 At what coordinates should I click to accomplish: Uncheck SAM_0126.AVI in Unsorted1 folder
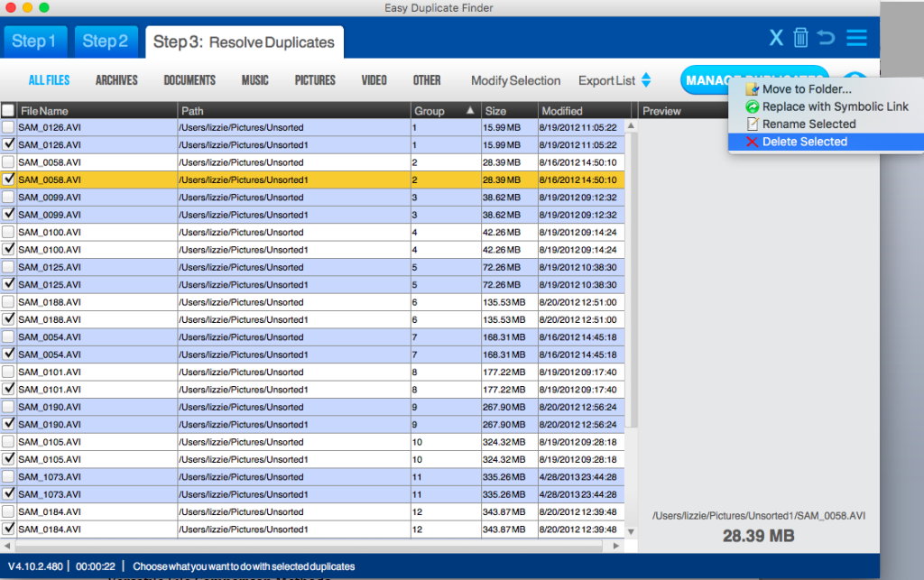8,144
